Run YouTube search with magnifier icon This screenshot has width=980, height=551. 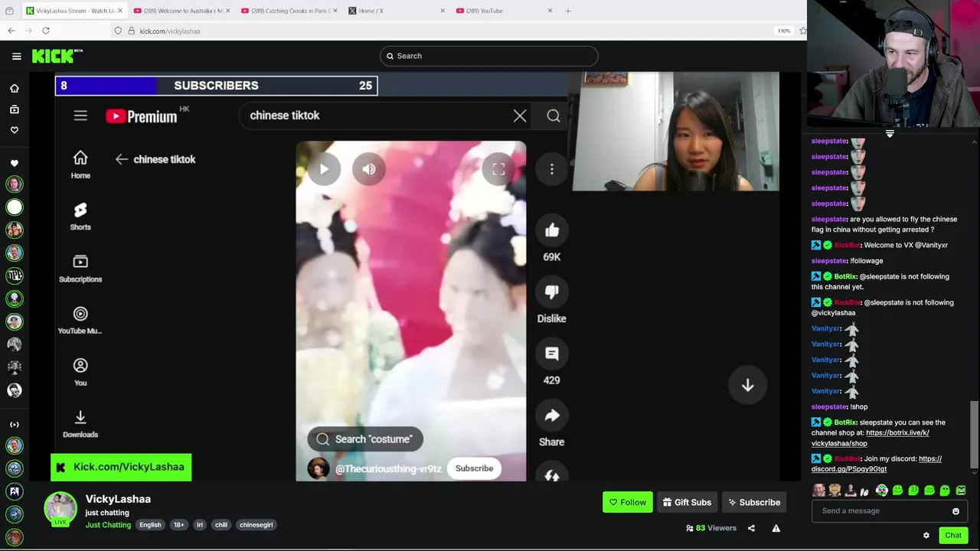click(554, 116)
